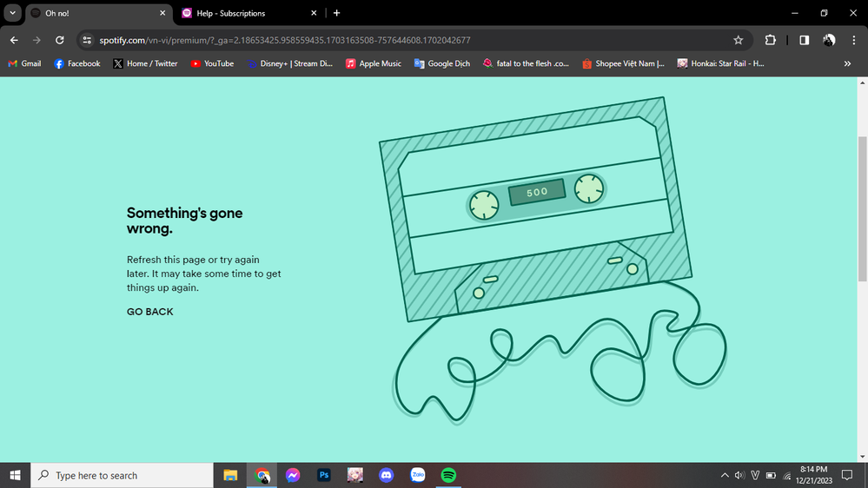Open File Explorer from taskbar
The width and height of the screenshot is (868, 488).
tap(230, 475)
